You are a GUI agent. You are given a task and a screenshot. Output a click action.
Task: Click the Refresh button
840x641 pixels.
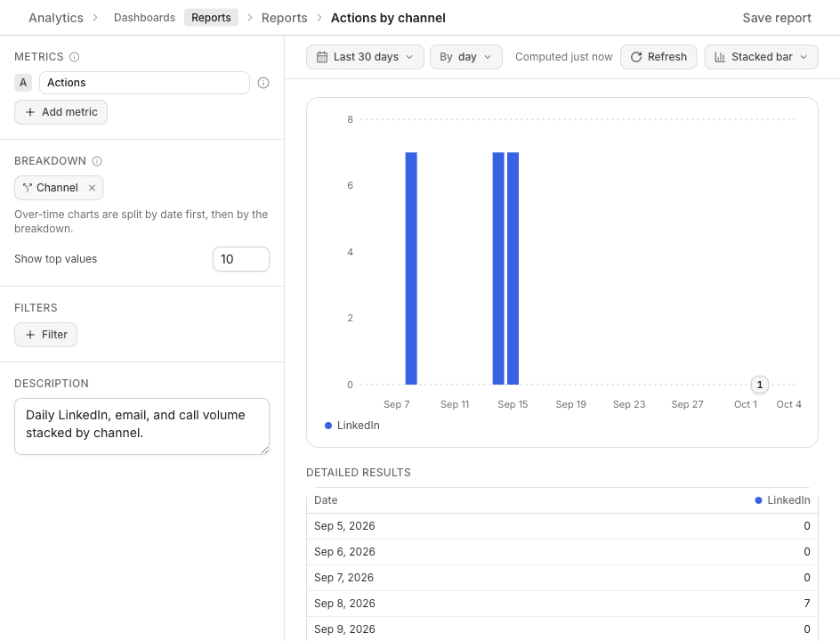pyautogui.click(x=658, y=57)
